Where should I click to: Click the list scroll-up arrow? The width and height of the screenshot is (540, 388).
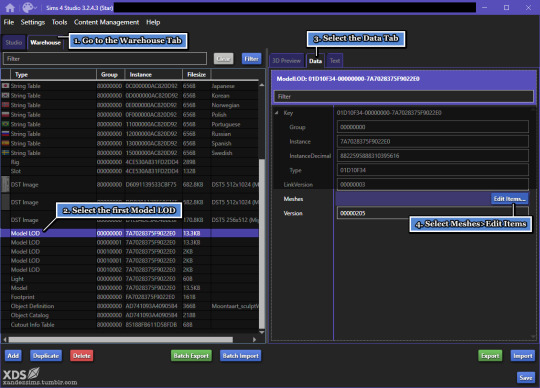pyautogui.click(x=262, y=85)
